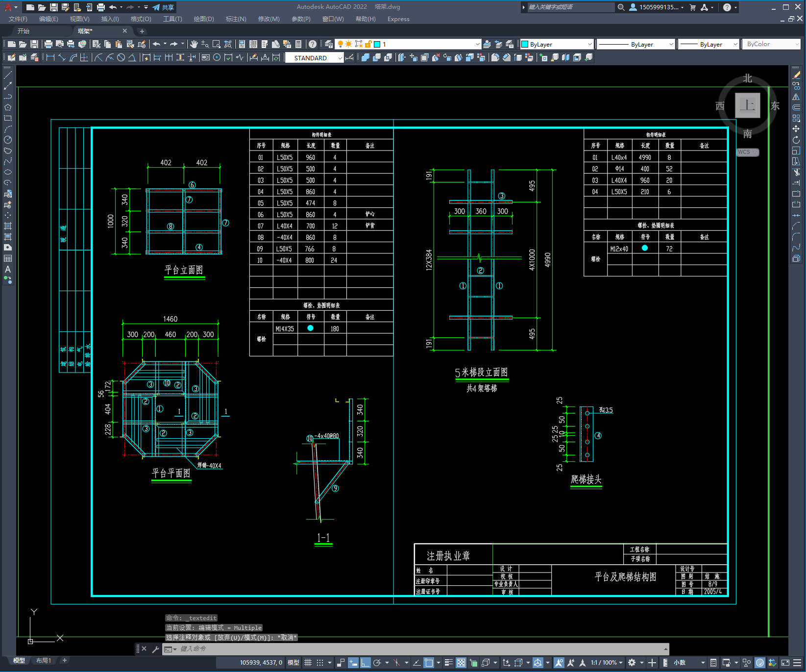Toggle ortho mode in the status bar
This screenshot has width=806, height=672.
point(365,663)
